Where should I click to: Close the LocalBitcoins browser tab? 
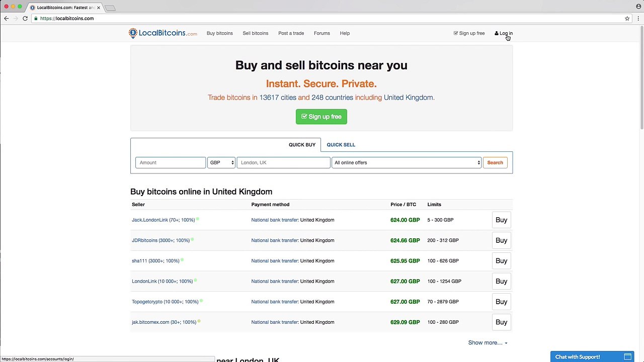coord(99,8)
